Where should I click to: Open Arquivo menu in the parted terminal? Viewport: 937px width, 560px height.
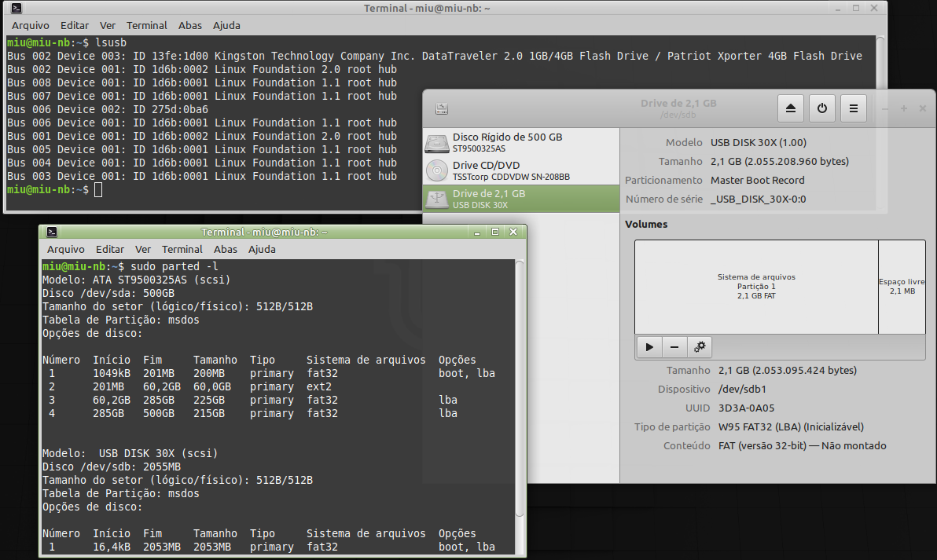coord(66,250)
